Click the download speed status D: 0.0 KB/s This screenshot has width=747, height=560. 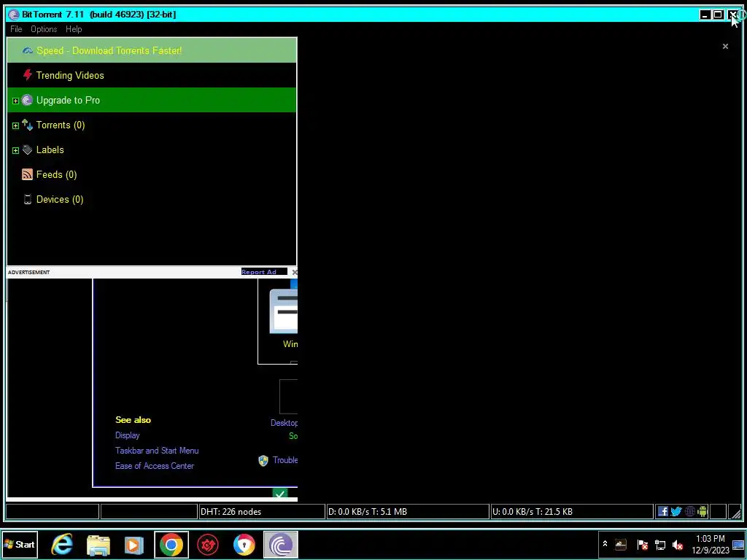[407, 511]
